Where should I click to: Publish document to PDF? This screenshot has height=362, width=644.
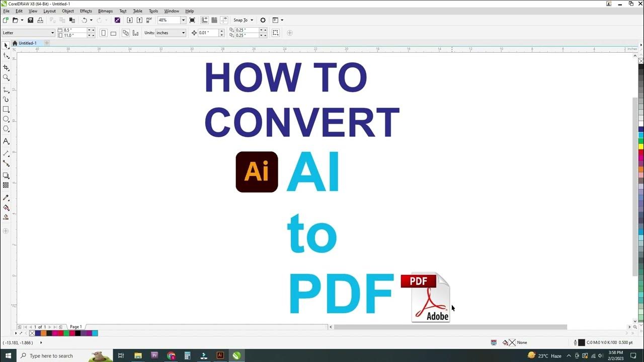149,20
